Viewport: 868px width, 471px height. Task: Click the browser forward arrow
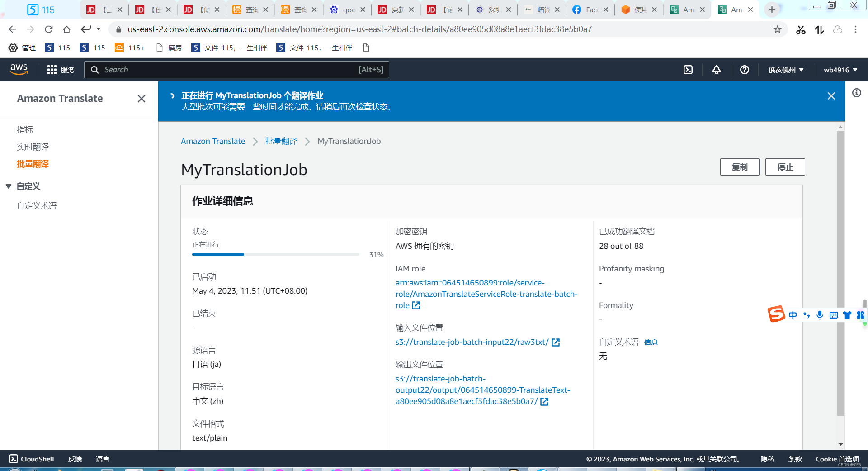(30, 29)
